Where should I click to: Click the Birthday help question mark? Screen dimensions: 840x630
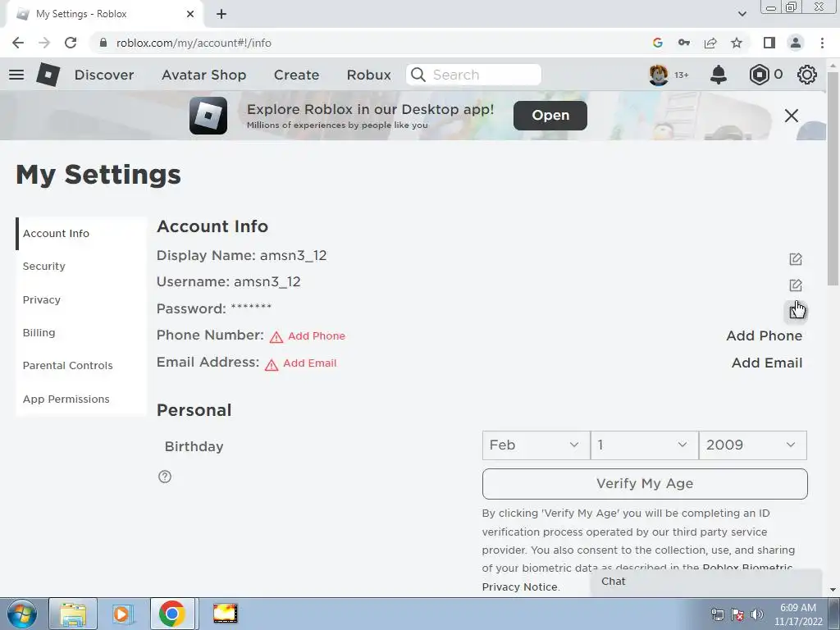click(165, 477)
